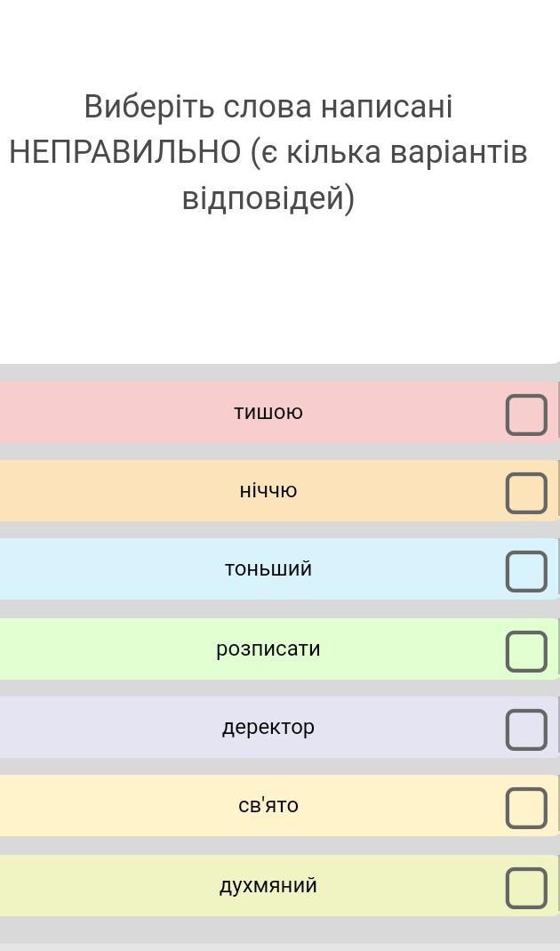Select the духмяний answer text
Image resolution: width=560 pixels, height=951 pixels.
click(268, 885)
